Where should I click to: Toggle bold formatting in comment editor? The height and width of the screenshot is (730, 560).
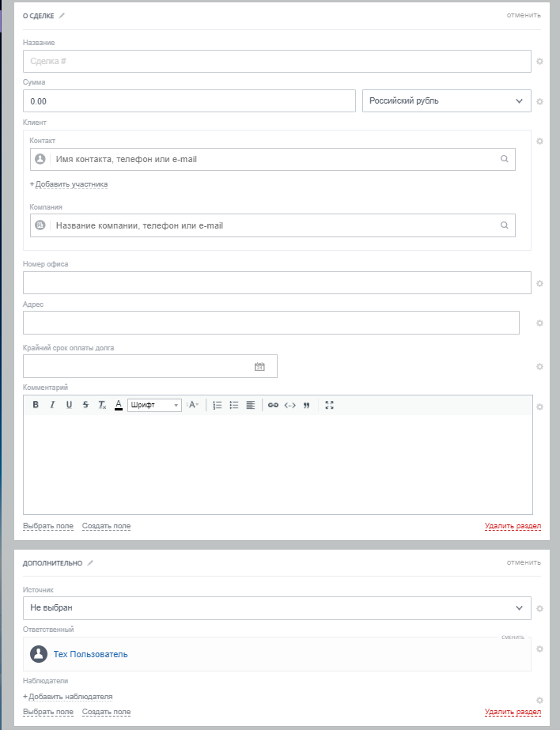[x=36, y=405]
